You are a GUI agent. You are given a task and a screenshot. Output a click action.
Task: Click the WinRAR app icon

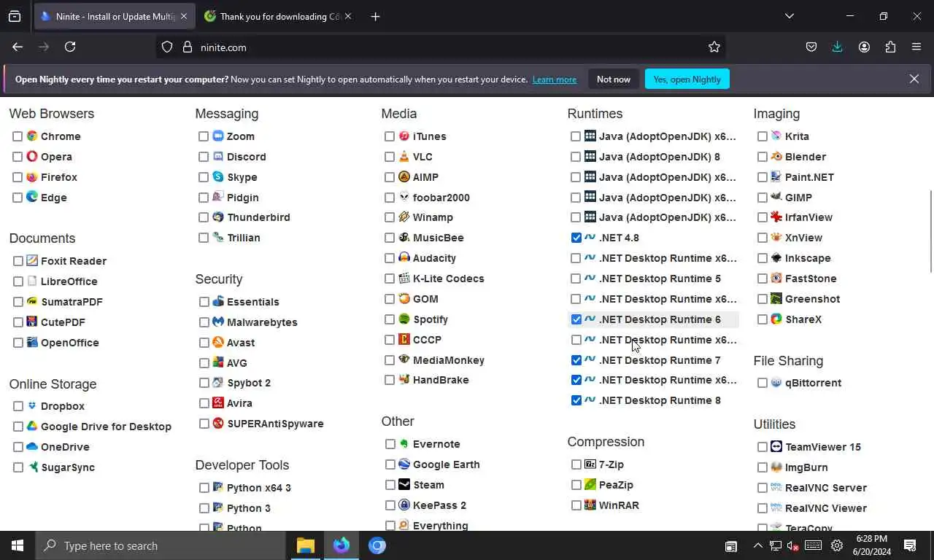tap(590, 505)
